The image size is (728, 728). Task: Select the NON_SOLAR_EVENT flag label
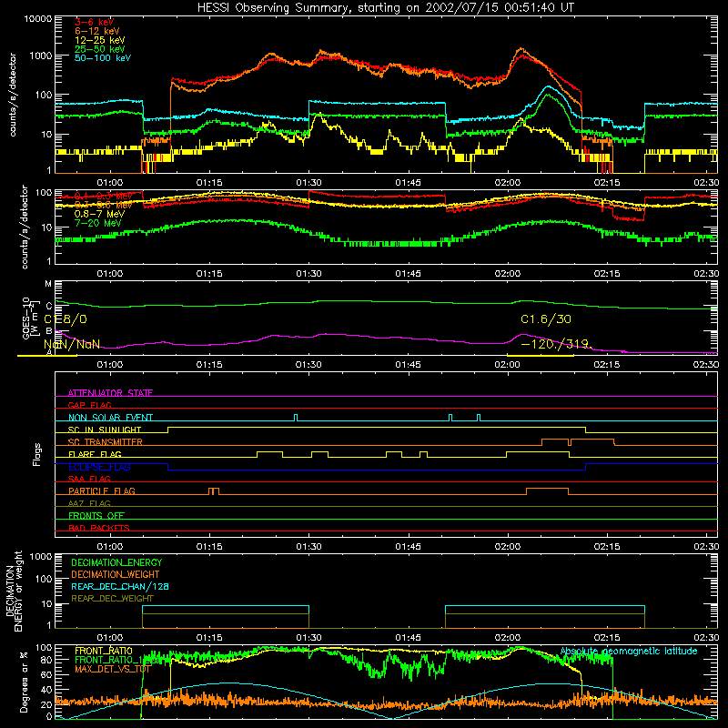click(x=110, y=418)
